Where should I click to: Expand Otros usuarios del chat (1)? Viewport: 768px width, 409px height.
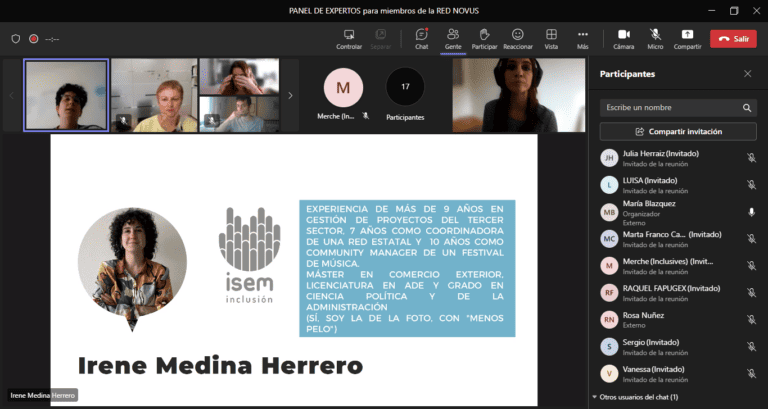click(x=635, y=397)
